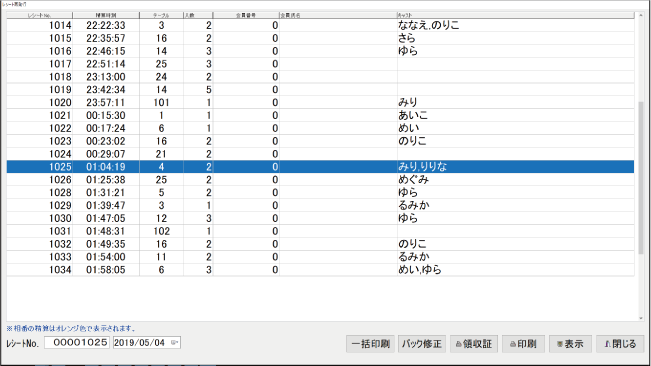Select the 00:23:02 time cell
This screenshot has width=651, height=366.
pos(106,141)
